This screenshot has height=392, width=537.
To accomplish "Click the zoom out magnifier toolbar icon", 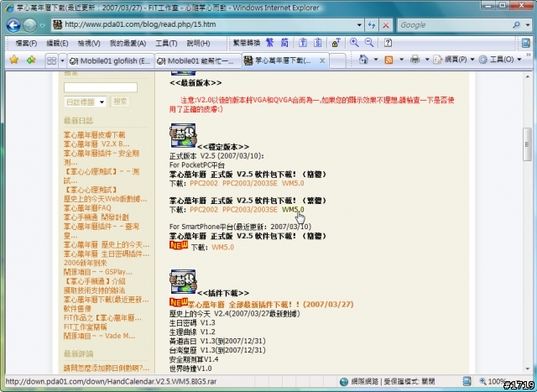I will pos(369,43).
